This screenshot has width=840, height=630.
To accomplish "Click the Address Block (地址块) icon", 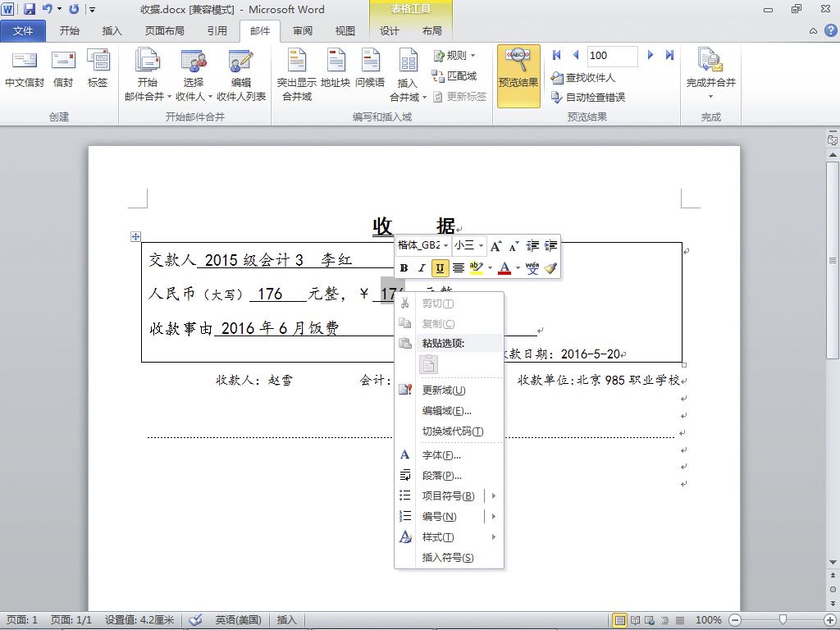I will (x=336, y=69).
